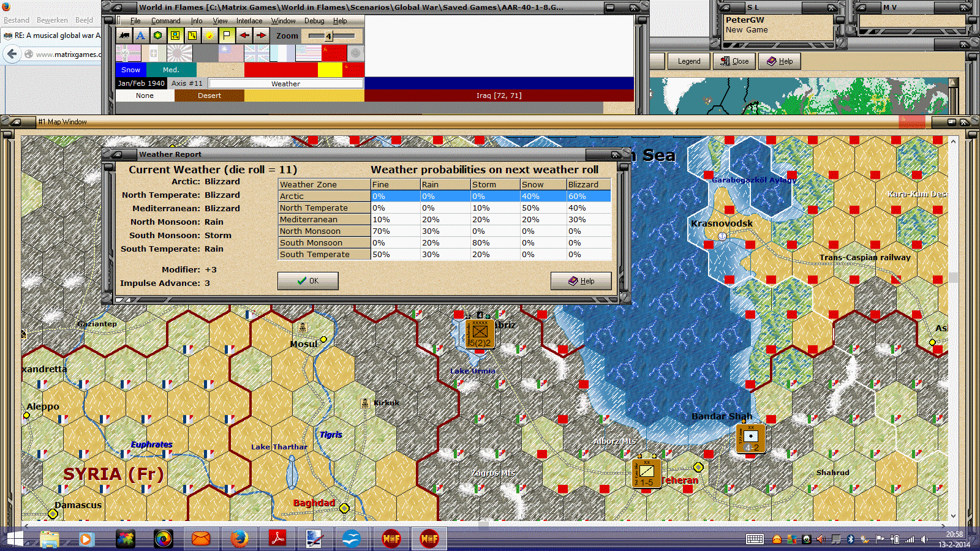Viewport: 980px width, 551px height.
Task: Click the Baghdad city marker
Action: point(344,508)
